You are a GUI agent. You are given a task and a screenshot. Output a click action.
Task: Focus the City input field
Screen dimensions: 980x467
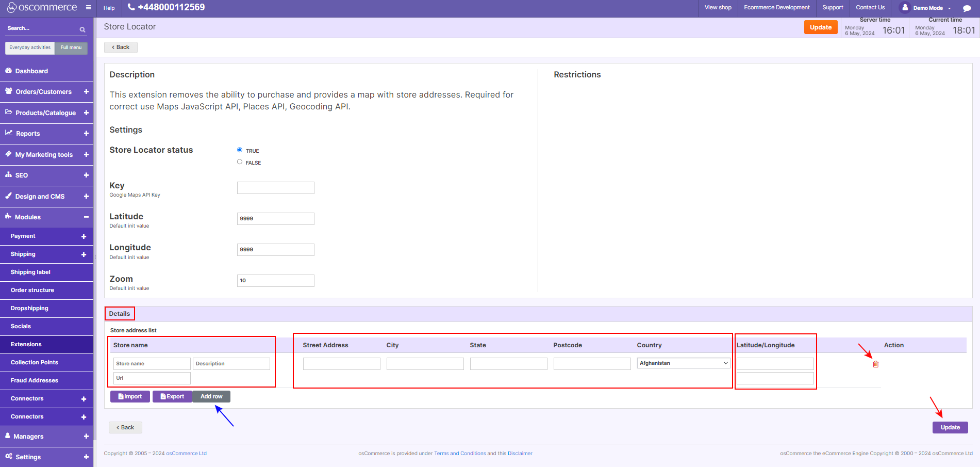[x=425, y=364]
